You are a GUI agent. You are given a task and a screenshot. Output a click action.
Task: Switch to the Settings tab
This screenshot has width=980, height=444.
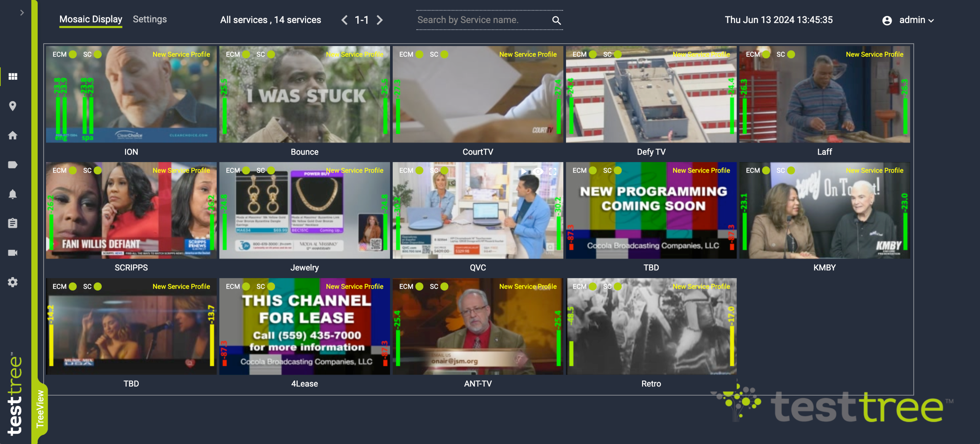(x=150, y=19)
